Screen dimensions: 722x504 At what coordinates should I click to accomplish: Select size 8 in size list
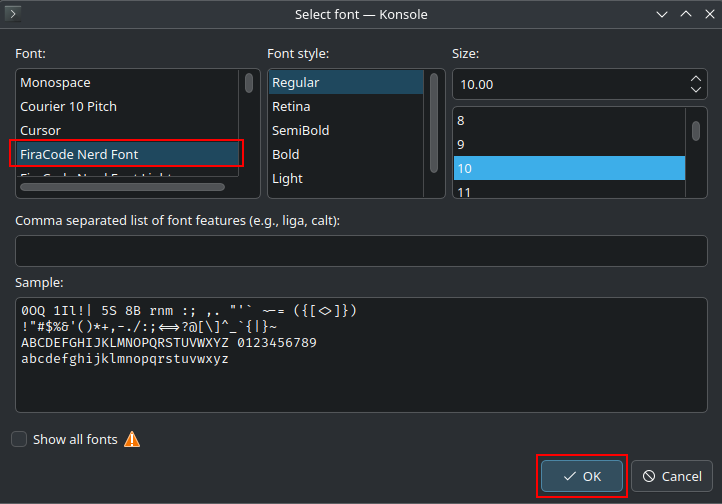tap(569, 121)
